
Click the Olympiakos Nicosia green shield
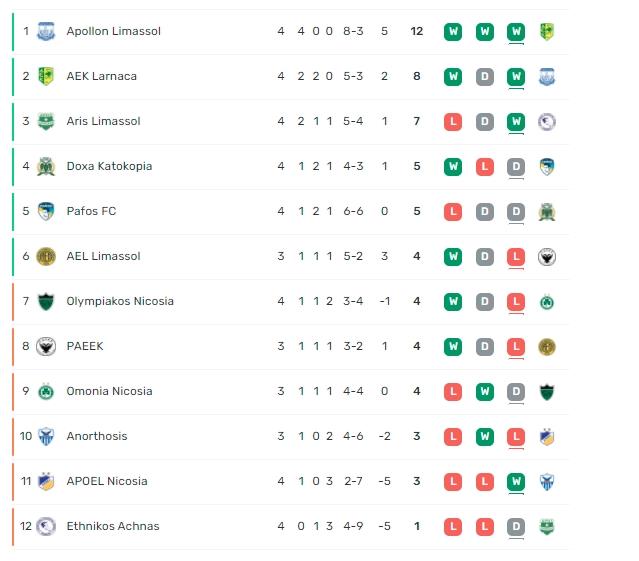[46, 301]
